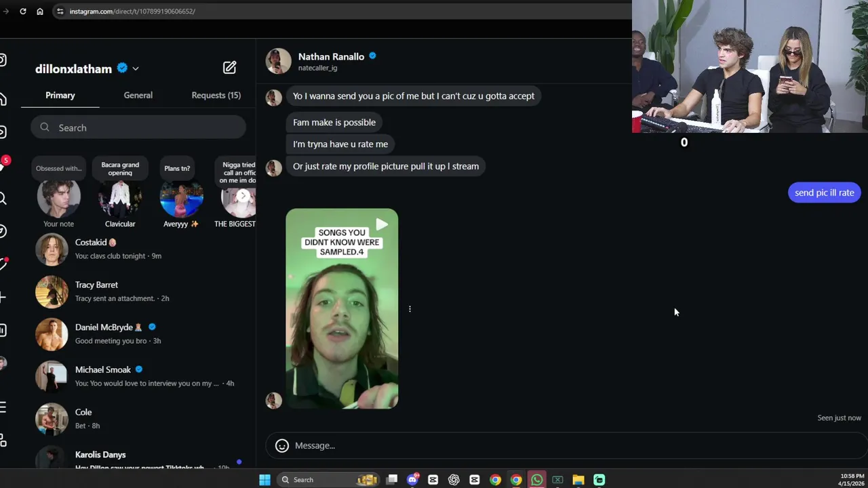Select the 'send pic ill rate' sent message

pyautogui.click(x=825, y=192)
